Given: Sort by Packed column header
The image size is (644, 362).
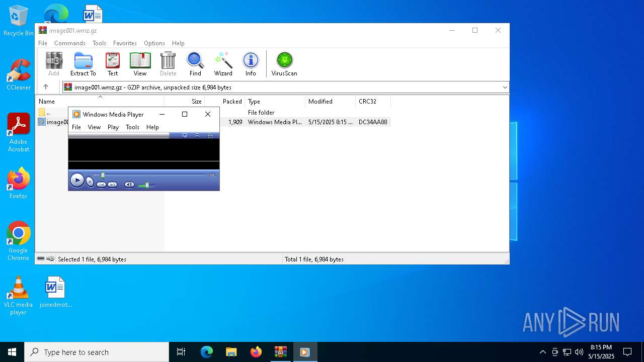Looking at the screenshot, I should (224, 102).
